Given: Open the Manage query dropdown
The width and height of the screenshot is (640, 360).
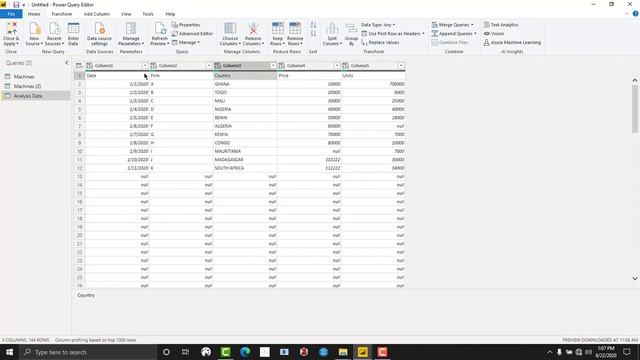Looking at the screenshot, I should 186,42.
